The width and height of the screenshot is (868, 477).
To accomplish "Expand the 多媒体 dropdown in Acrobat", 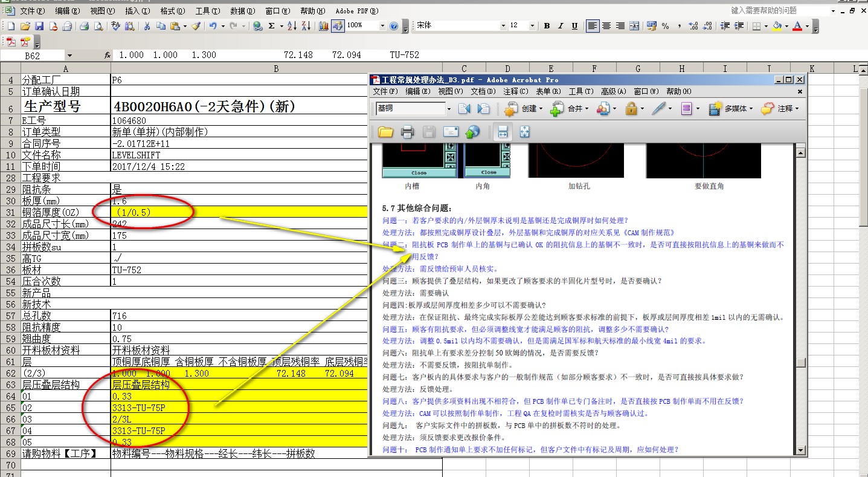I will [751, 109].
